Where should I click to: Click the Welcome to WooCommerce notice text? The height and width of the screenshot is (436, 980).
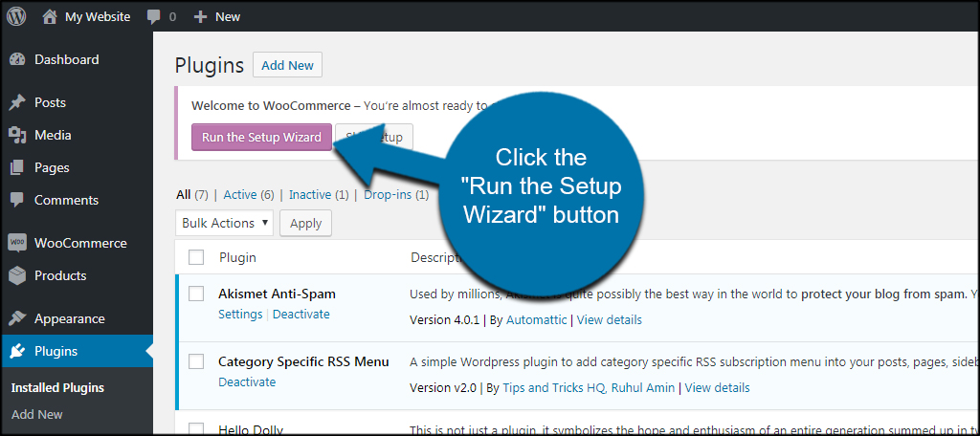tap(338, 105)
